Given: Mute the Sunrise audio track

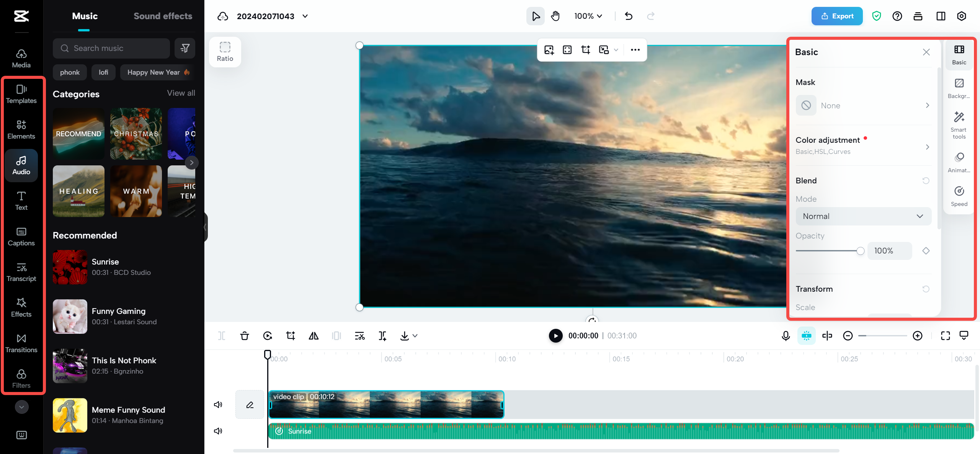Looking at the screenshot, I should click(x=218, y=431).
